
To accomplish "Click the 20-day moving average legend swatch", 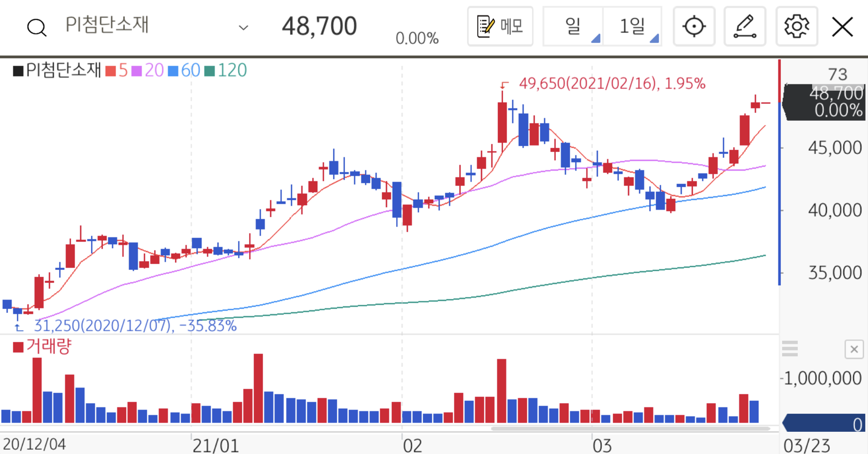I will (x=136, y=71).
